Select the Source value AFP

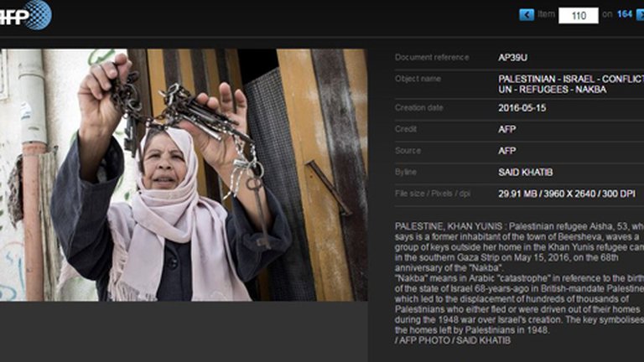(x=506, y=151)
